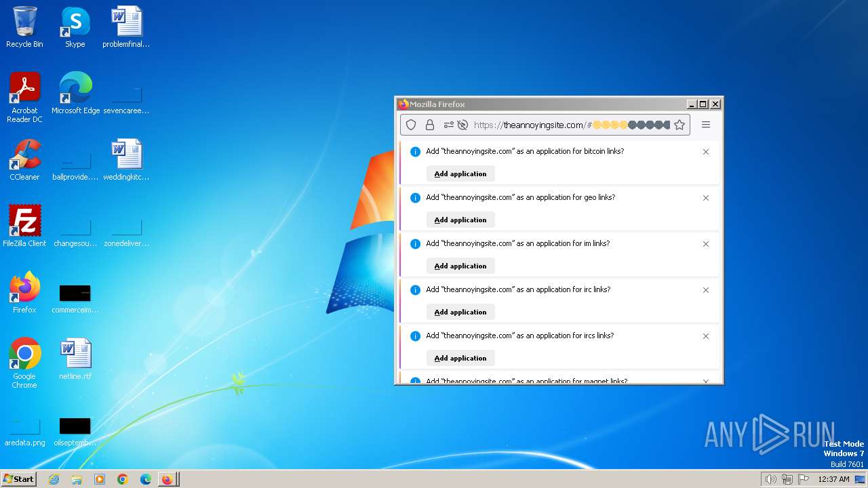Dismiss the im links notification
868x488 pixels.
click(706, 244)
